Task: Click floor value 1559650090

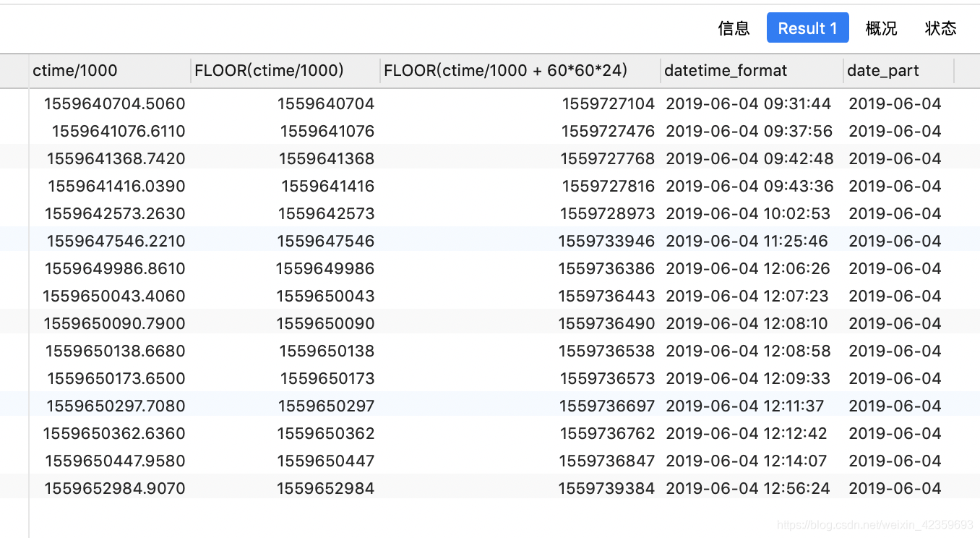Action: [325, 323]
